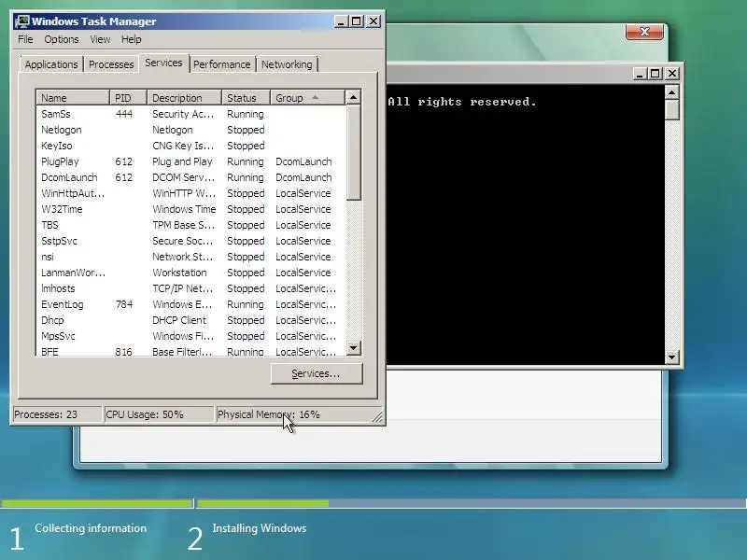Viewport: 747px width, 560px height.
Task: Click the Installing Windows progress bar
Action: point(472,503)
